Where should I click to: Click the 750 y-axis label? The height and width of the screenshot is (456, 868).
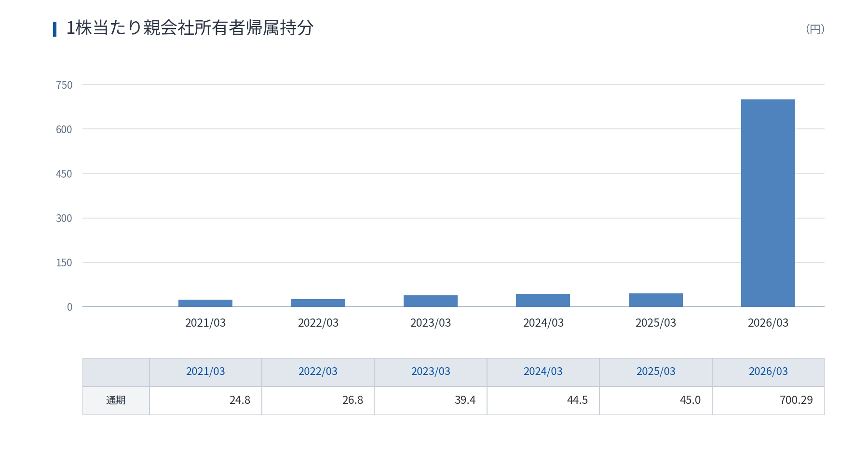[x=64, y=85]
